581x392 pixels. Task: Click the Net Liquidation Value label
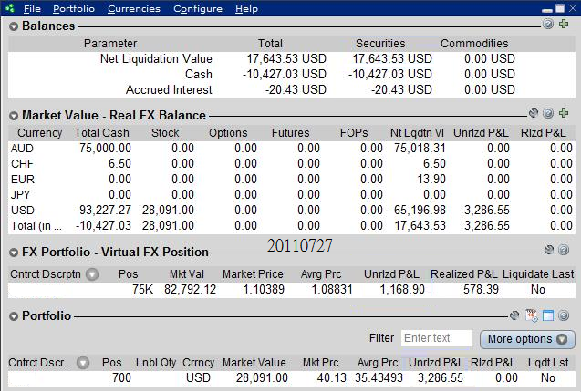coord(156,58)
